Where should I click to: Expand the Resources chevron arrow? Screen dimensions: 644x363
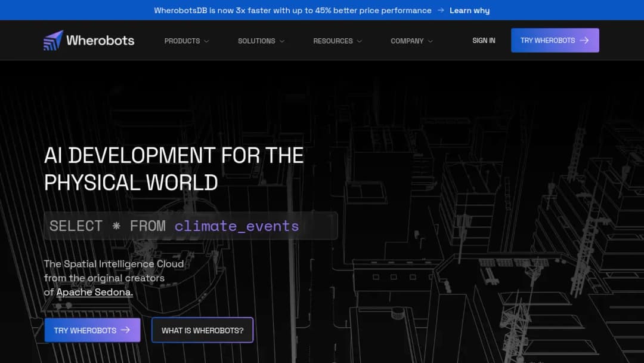pos(360,41)
